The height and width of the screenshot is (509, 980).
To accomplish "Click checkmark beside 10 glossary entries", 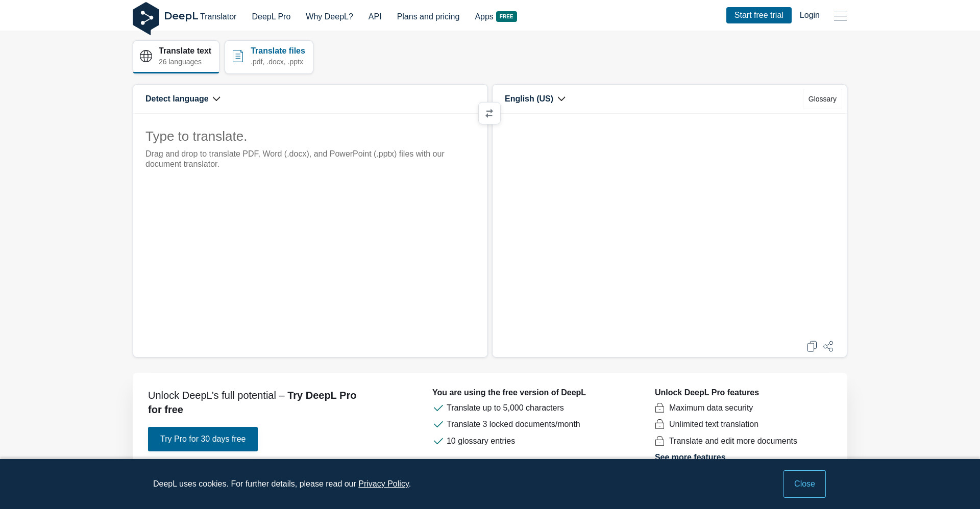I will tap(438, 441).
